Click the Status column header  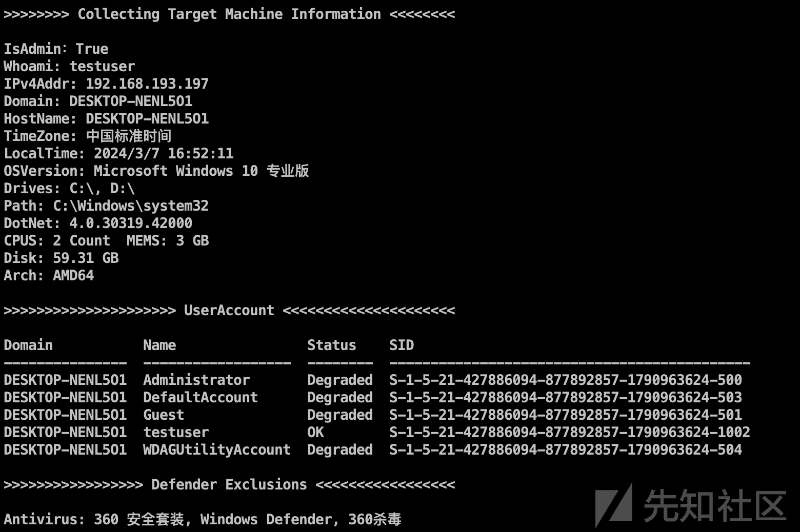point(332,345)
